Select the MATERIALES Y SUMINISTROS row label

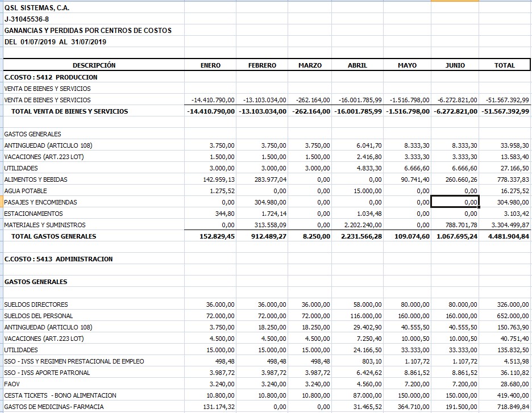coord(45,225)
